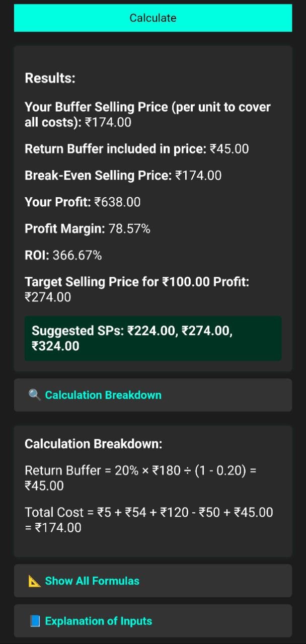Select the Break-Even Selling Price ₹174.00 line
The height and width of the screenshot is (644, 306).
click(x=123, y=176)
